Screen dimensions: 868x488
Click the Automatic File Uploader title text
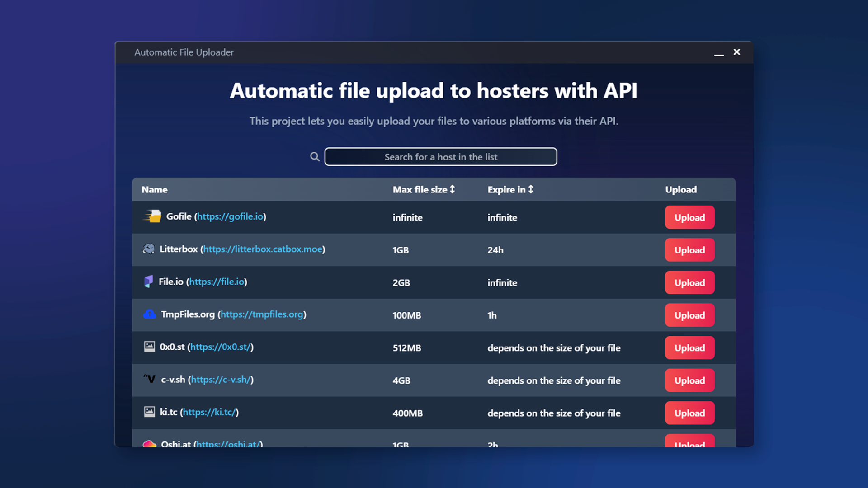[184, 52]
